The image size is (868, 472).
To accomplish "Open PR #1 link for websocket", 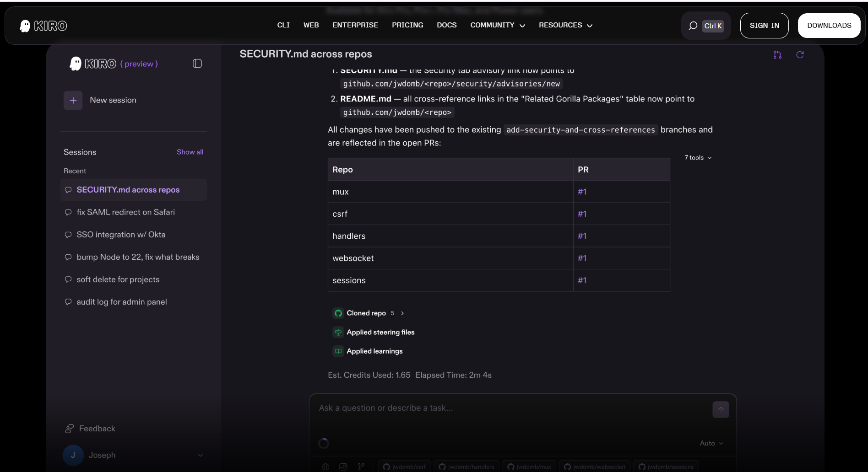I will click(582, 258).
